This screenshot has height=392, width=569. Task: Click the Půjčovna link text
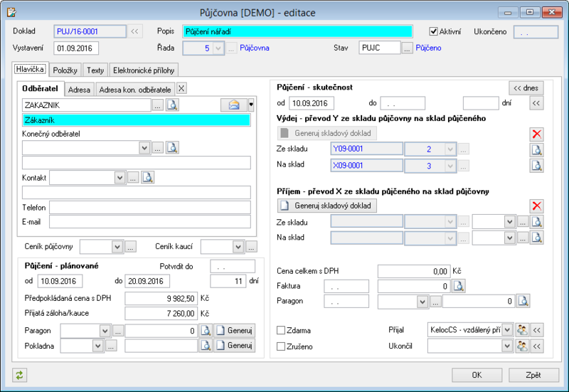coord(255,48)
